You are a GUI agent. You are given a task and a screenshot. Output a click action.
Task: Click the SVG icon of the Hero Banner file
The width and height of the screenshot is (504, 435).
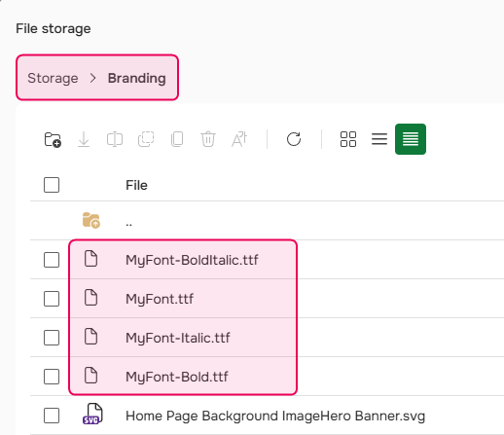92,414
